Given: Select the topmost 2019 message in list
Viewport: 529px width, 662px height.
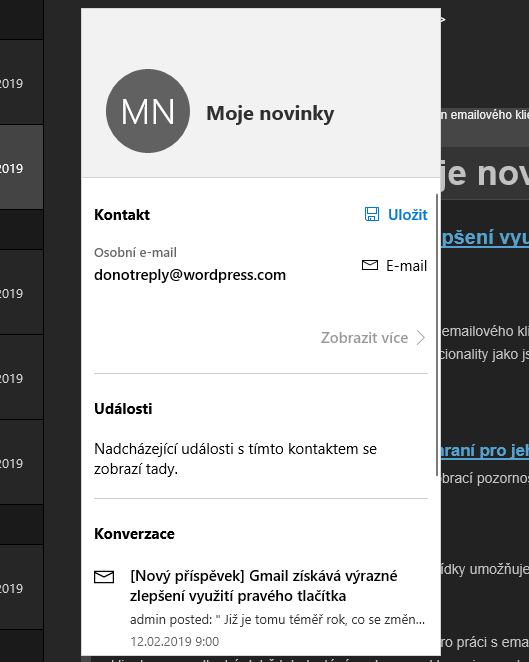Looking at the screenshot, I should (x=21, y=82).
